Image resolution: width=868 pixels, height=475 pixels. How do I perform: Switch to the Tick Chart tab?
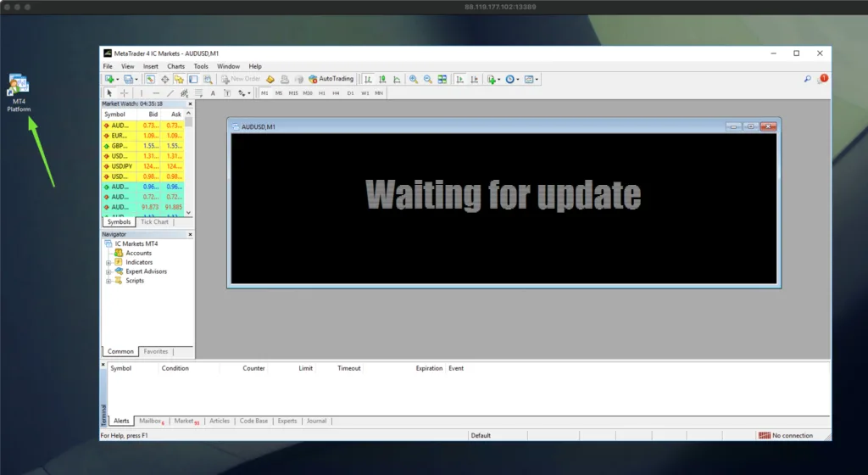(155, 222)
